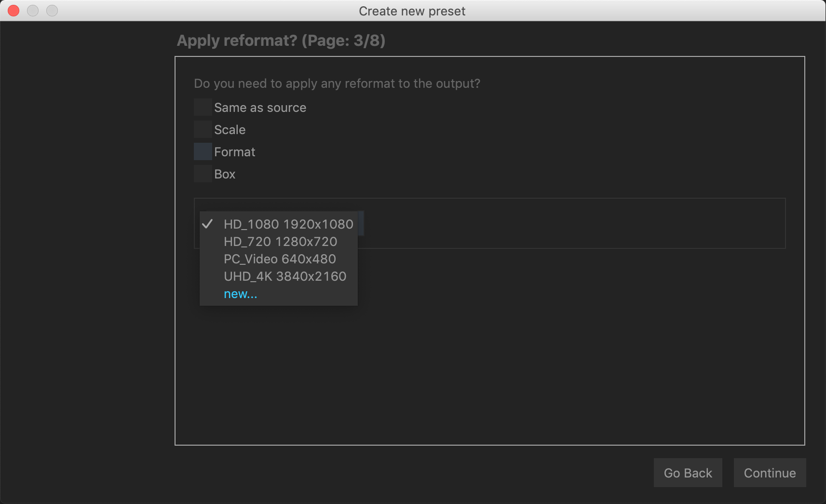Select HD_1080 1920x1080 from the format list
This screenshot has height=504, width=826.
point(288,224)
